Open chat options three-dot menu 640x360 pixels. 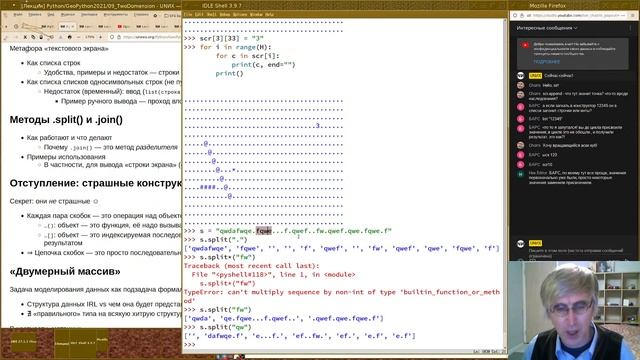pyautogui.click(x=630, y=28)
